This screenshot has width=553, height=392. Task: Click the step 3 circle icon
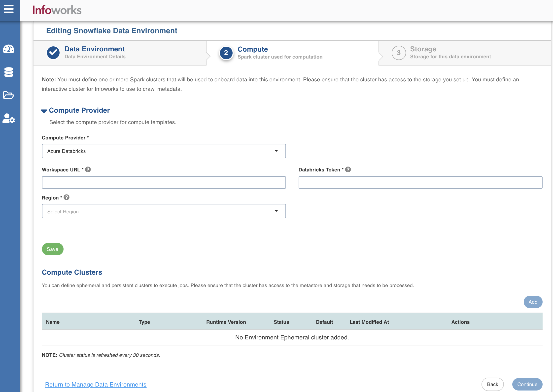(399, 53)
